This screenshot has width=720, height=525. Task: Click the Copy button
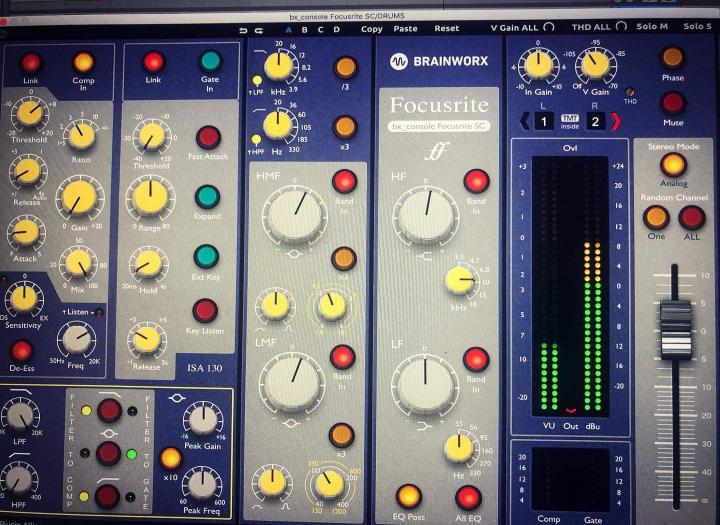coord(371,29)
